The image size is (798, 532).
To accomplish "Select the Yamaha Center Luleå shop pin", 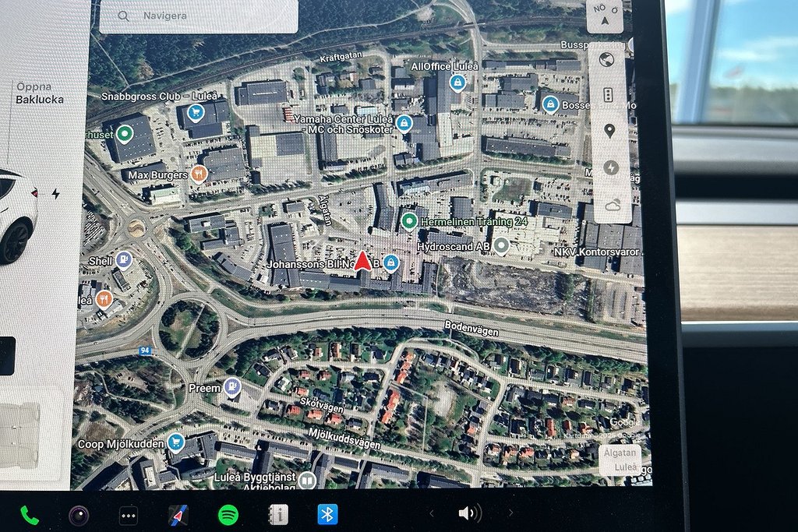I will click(x=404, y=123).
